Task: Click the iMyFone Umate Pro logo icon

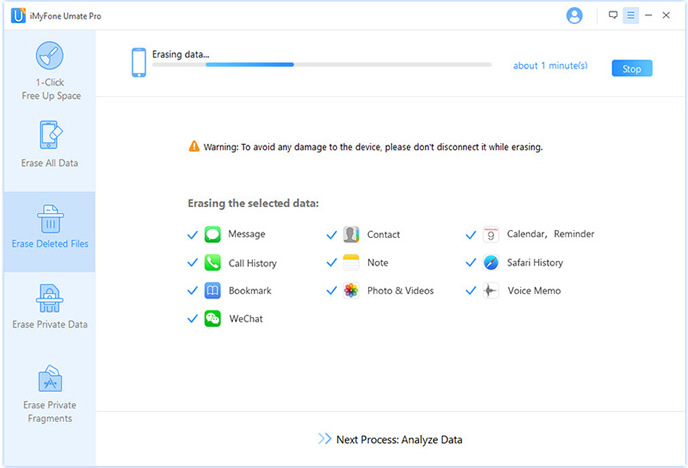Action: 18,15
